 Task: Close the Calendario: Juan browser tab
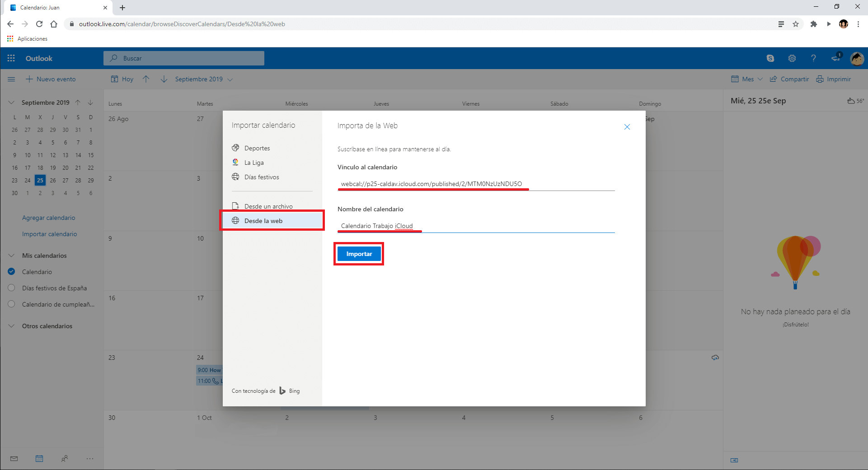coord(105,8)
